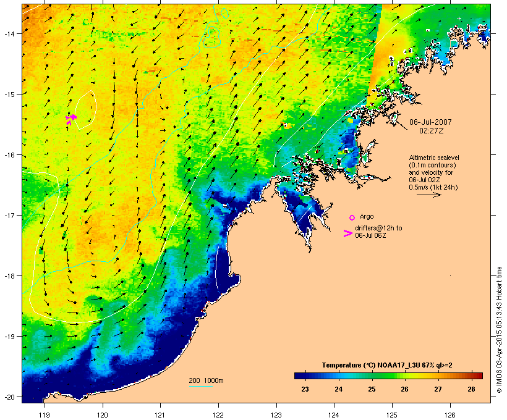Click the longitude axis label 119
Image resolution: width=507 pixels, height=420 pixels.
[x=45, y=415]
